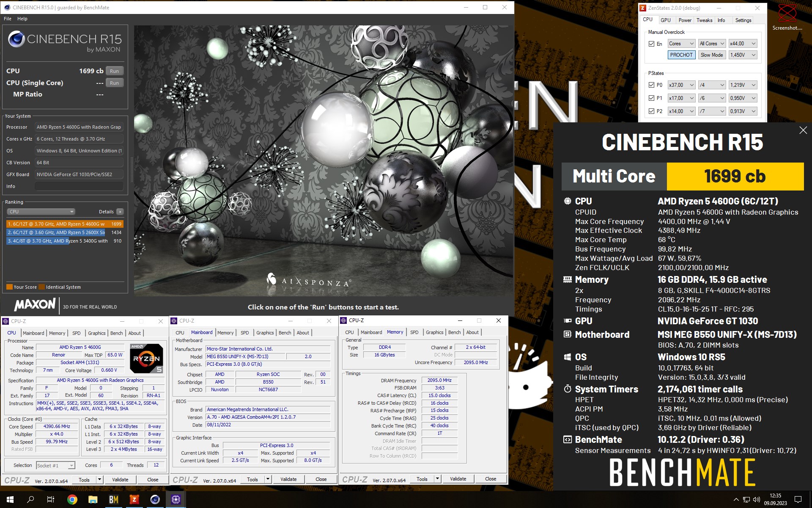812x508 pixels.
Task: Open Bench tab in Memory CPU-Z
Action: [x=455, y=332]
